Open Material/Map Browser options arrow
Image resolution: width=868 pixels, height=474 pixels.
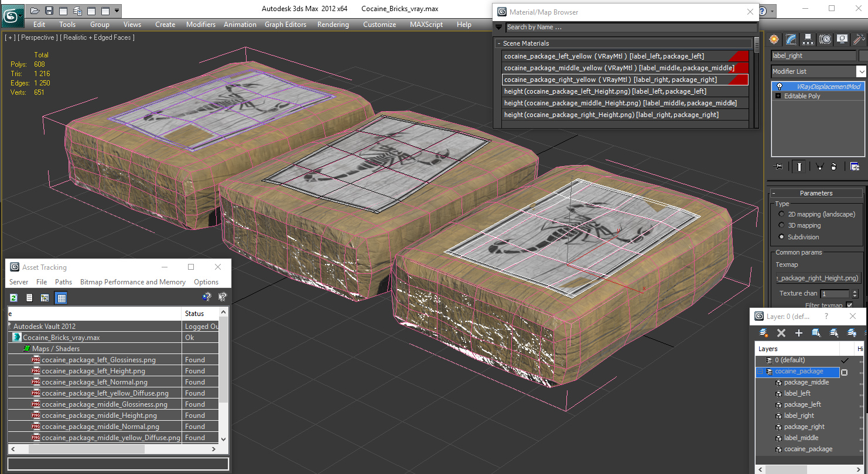pyautogui.click(x=498, y=27)
